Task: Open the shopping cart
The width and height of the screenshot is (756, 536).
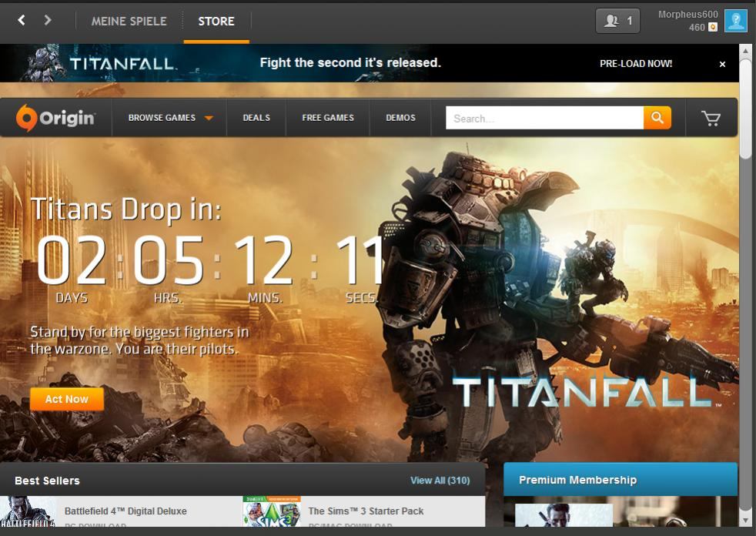Action: pos(711,118)
